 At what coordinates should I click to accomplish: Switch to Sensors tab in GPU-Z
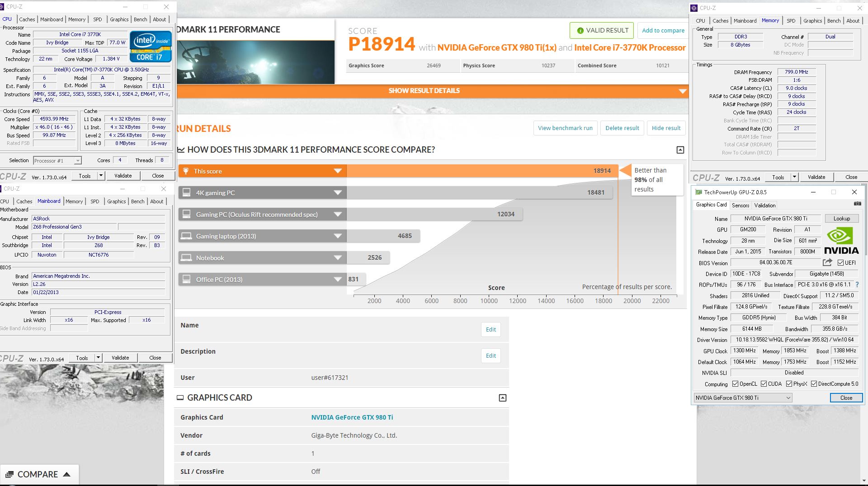pyautogui.click(x=741, y=205)
